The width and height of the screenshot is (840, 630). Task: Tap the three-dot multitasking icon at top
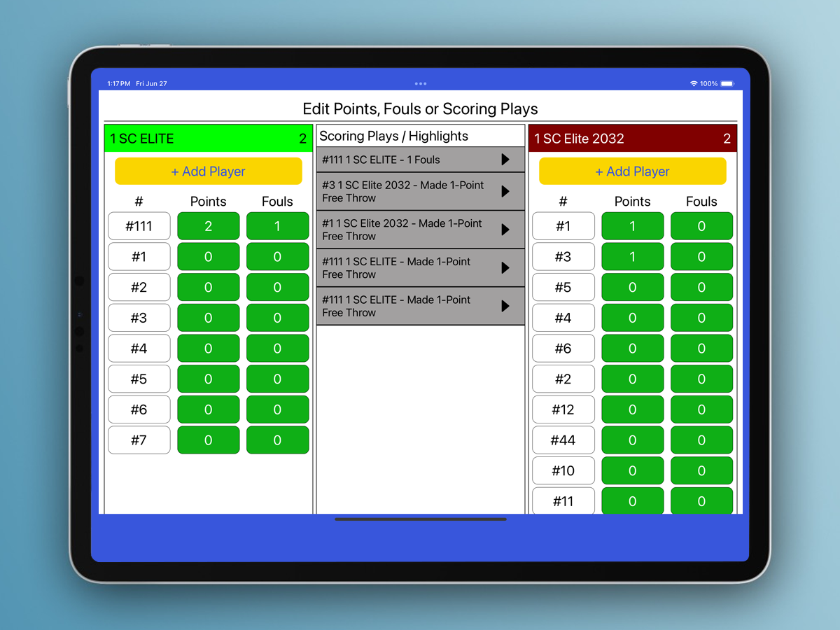(x=420, y=83)
